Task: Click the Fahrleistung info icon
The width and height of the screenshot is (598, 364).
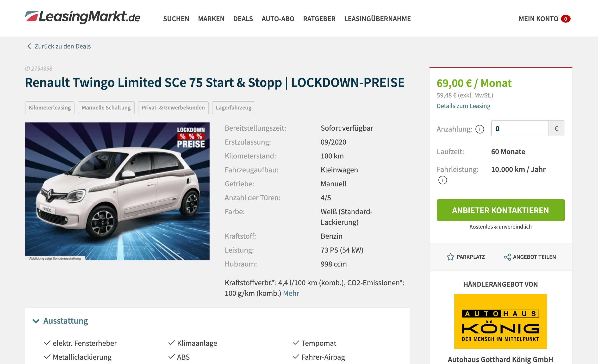Action: pyautogui.click(x=442, y=180)
